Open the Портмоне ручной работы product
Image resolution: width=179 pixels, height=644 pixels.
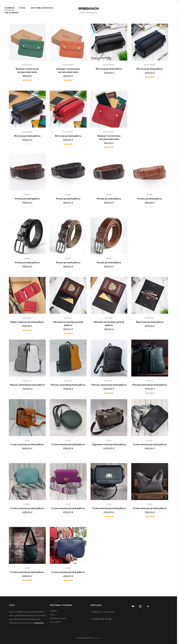click(150, 322)
